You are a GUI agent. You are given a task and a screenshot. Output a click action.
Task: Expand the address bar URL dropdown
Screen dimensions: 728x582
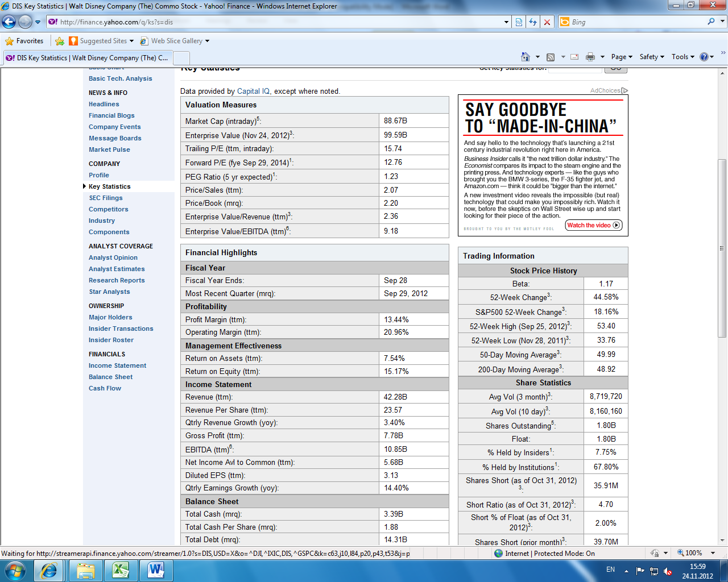[x=506, y=22]
